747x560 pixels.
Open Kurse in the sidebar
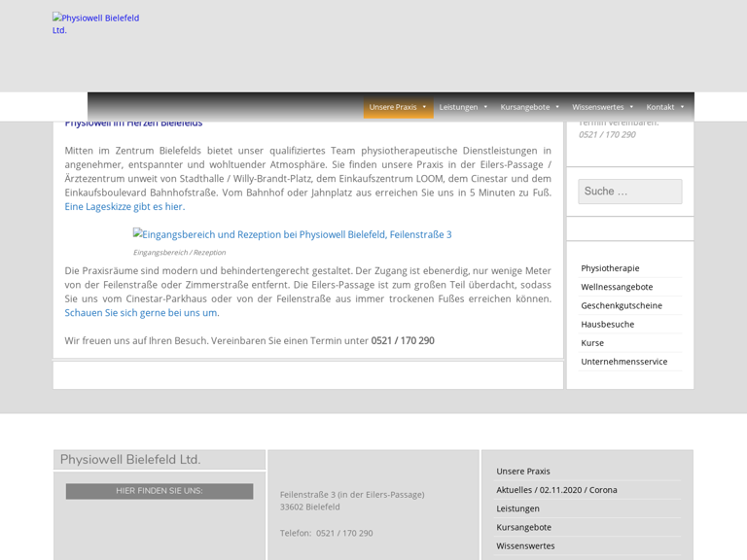[592, 343]
